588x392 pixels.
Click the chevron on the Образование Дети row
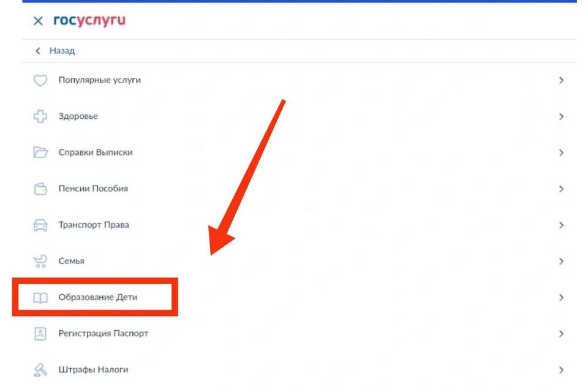(561, 298)
